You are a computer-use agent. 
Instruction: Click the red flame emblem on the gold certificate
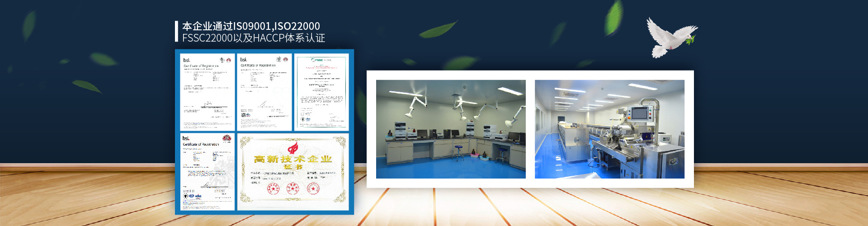(293, 148)
